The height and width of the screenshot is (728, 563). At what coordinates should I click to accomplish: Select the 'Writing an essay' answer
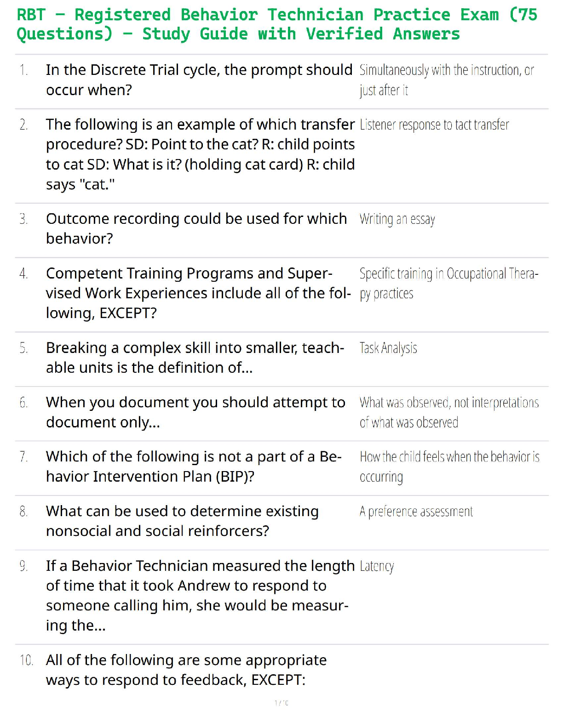397,219
